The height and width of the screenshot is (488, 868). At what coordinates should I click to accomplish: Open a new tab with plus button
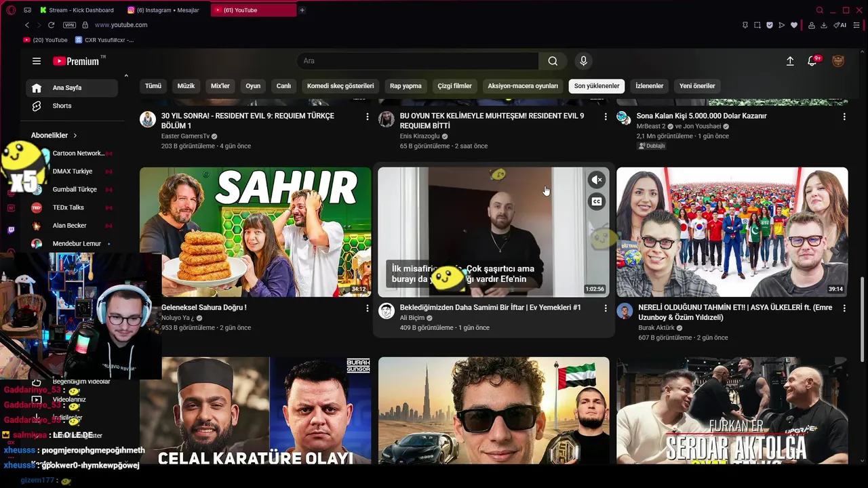[302, 10]
